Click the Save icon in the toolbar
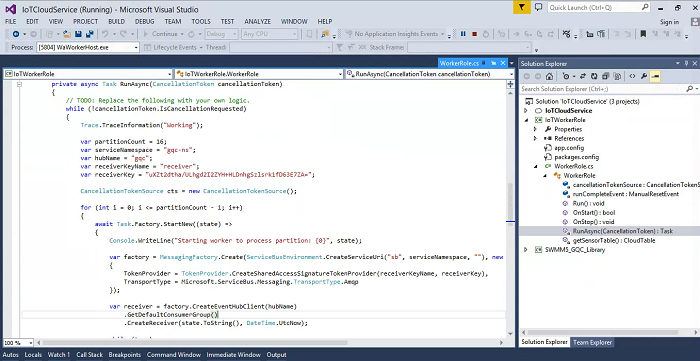Image resolution: width=700 pixels, height=361 pixels. [79, 34]
